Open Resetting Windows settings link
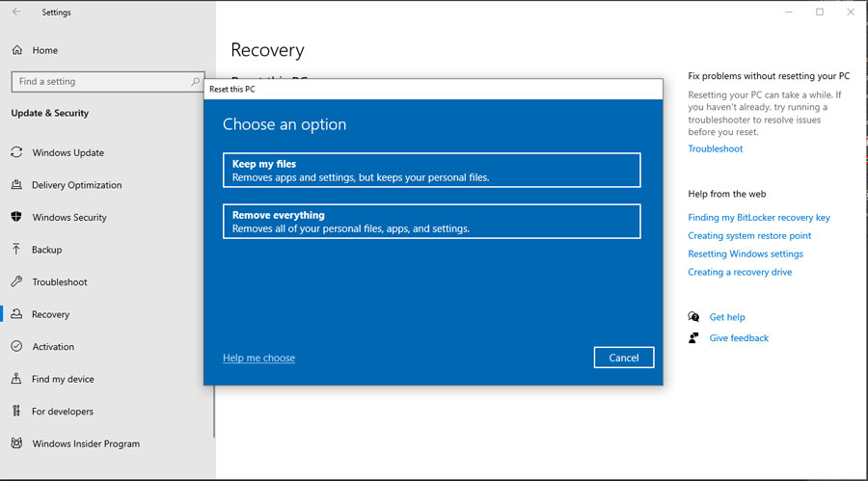Image resolution: width=868 pixels, height=481 pixels. click(x=746, y=254)
